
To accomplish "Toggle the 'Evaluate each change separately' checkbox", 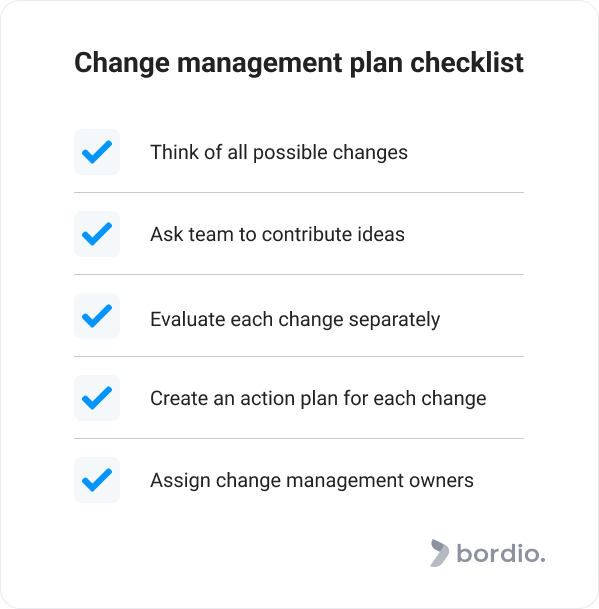I will (97, 316).
